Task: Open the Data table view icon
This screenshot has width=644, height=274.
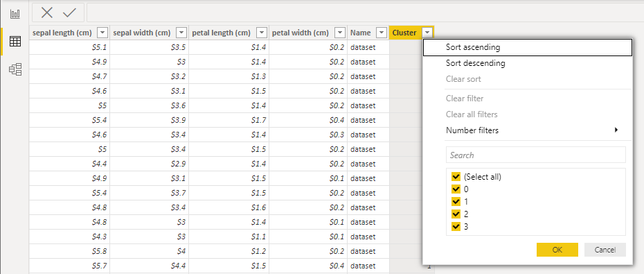Action: (15, 42)
